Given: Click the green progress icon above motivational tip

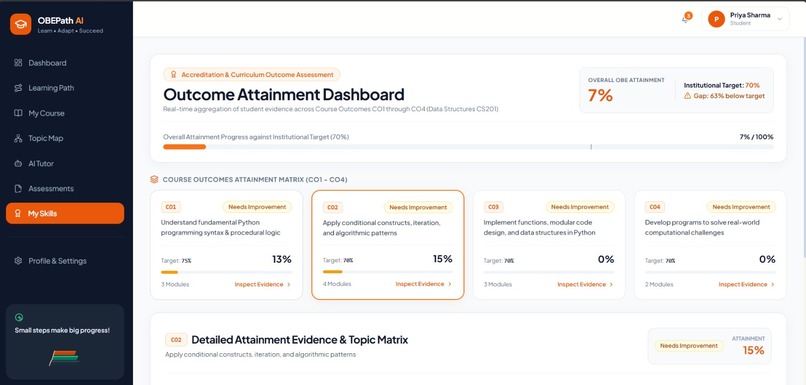Looking at the screenshot, I should pos(19,318).
